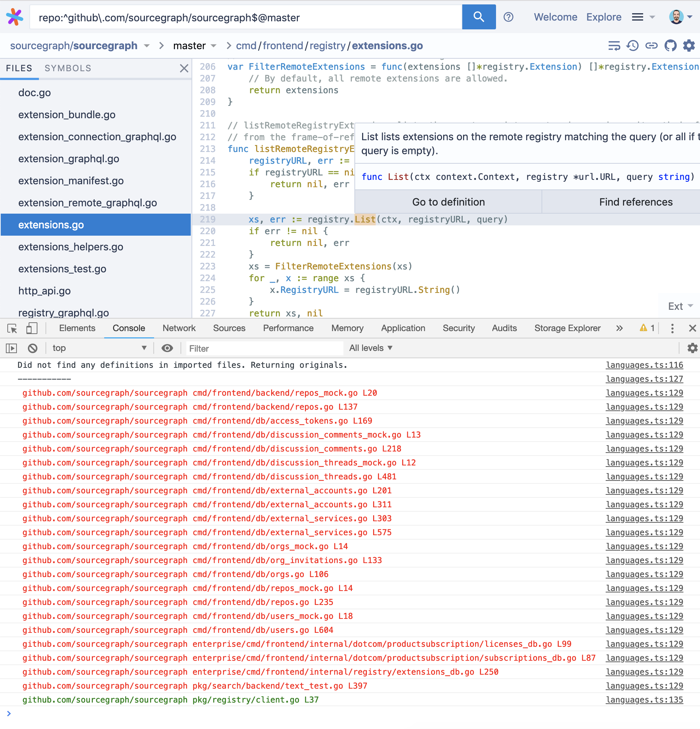700x729 pixels.
Task: Open DevTools three-dot customize menu
Action: pos(672,329)
